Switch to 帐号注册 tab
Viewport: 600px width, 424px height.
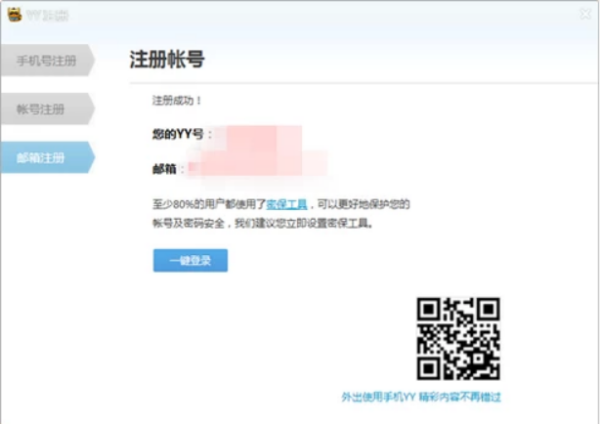tap(47, 109)
